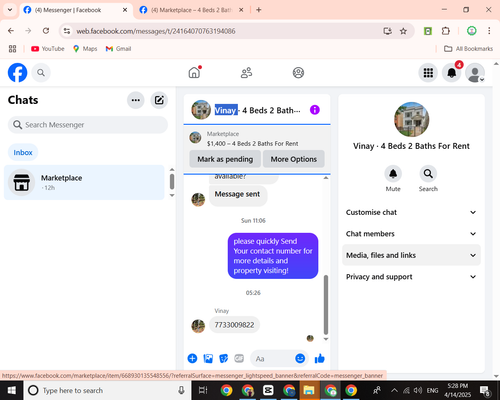The width and height of the screenshot is (500, 400).
Task: Go to the Home feed icon
Action: pyautogui.click(x=194, y=72)
